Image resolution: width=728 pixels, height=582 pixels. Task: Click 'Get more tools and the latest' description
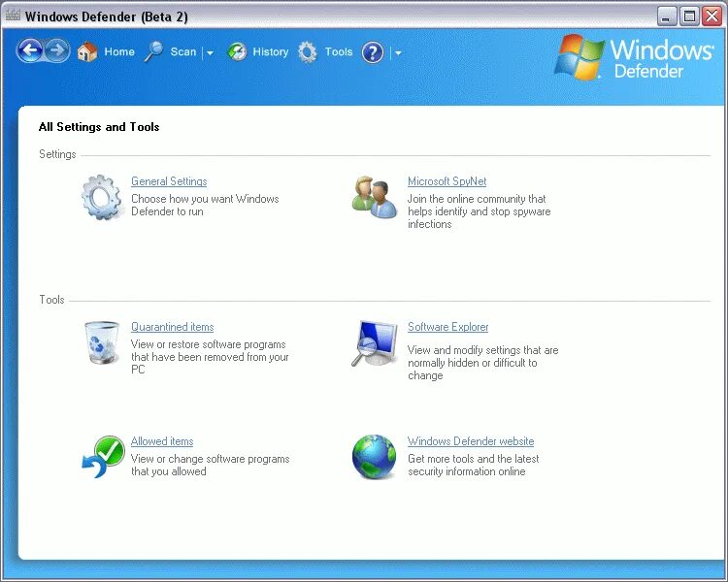(474, 465)
